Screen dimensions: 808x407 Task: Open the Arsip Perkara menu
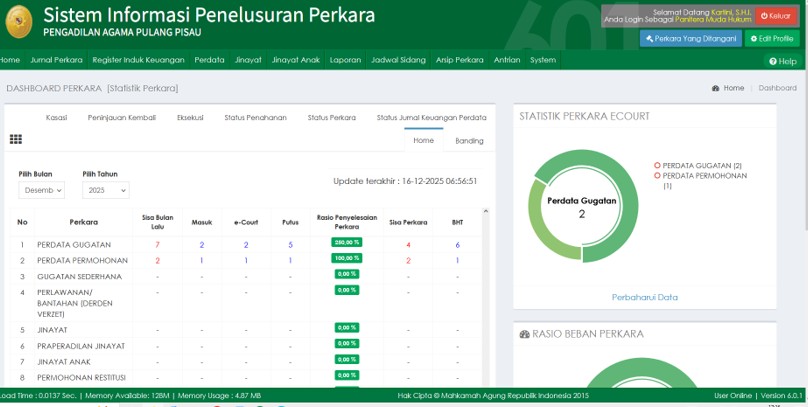coord(460,60)
